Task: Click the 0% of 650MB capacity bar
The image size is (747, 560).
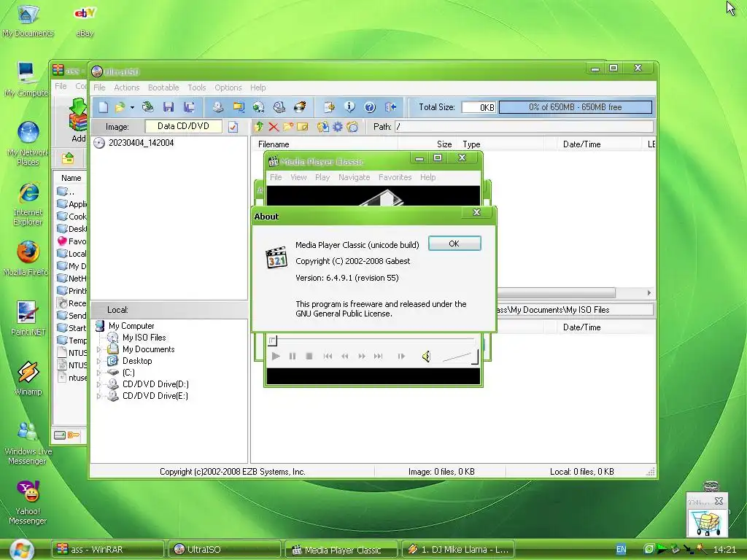Action: click(x=575, y=107)
